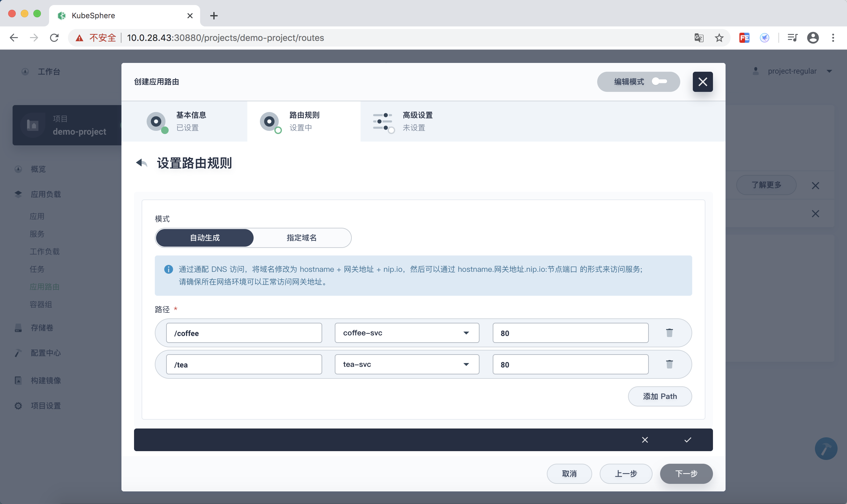Screen dimensions: 847x504
Task: Open the browser translate icon
Action: tap(698, 38)
